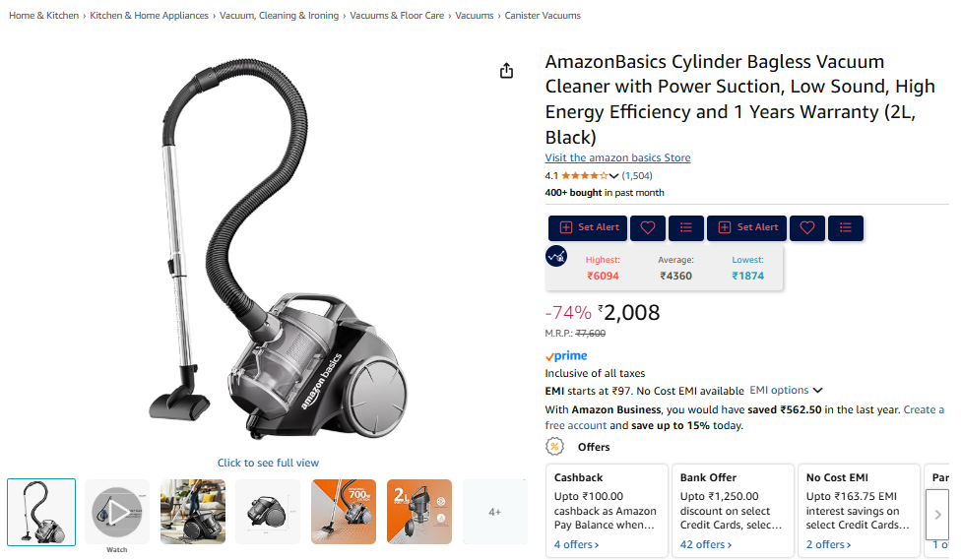Viewport: 961px width, 560px height.
Task: Click the first heart wishlist icon
Action: tap(648, 228)
